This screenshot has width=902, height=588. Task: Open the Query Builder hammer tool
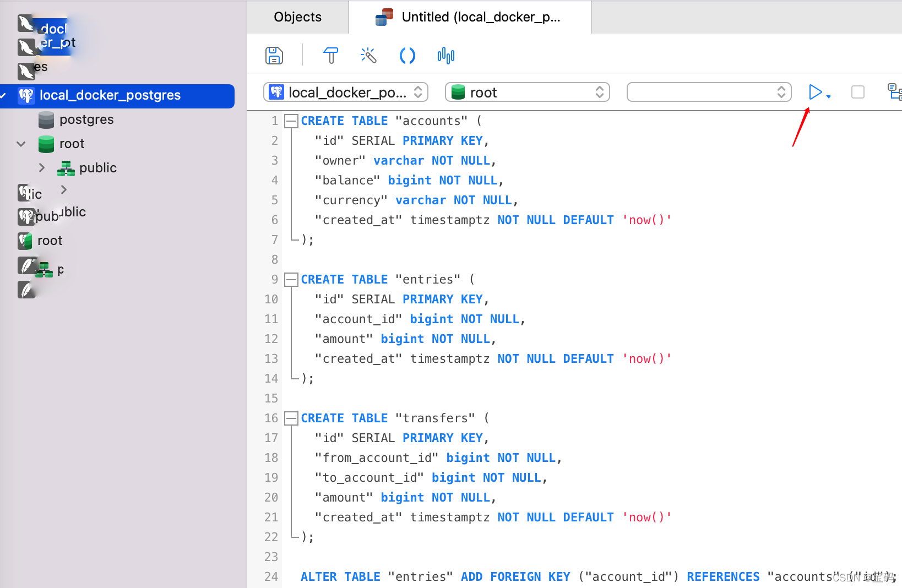(x=330, y=56)
